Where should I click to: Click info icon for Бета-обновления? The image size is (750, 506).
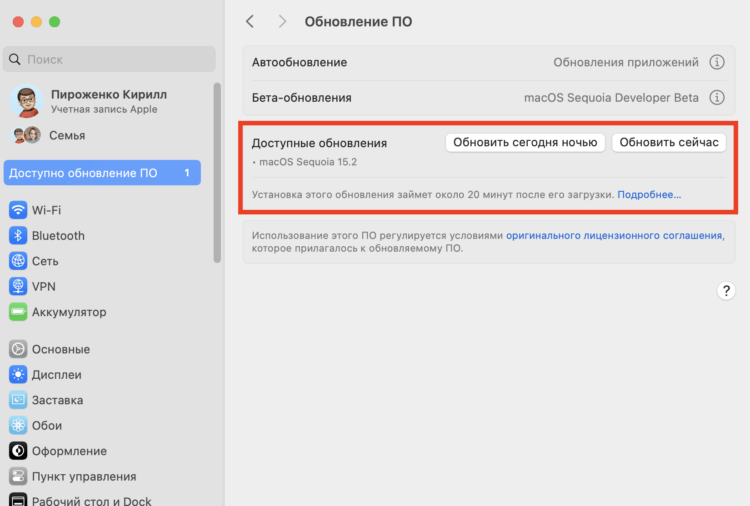(x=717, y=98)
